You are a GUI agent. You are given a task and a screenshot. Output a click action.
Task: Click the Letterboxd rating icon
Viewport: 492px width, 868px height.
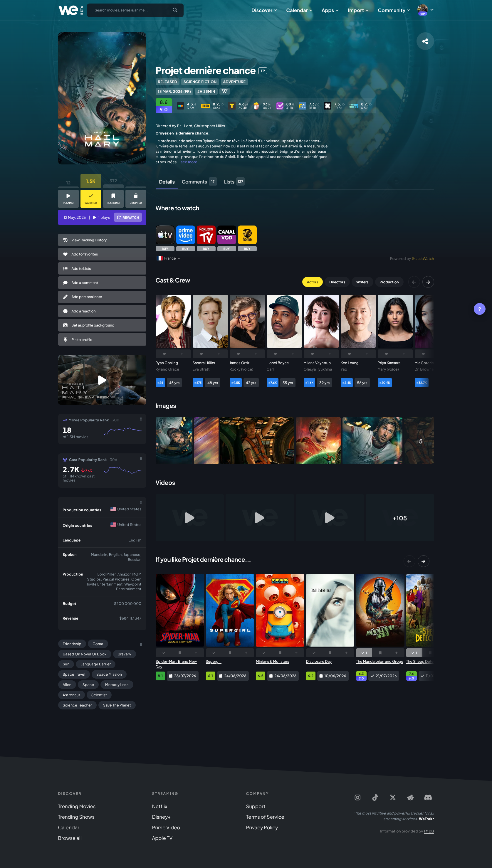(x=181, y=106)
